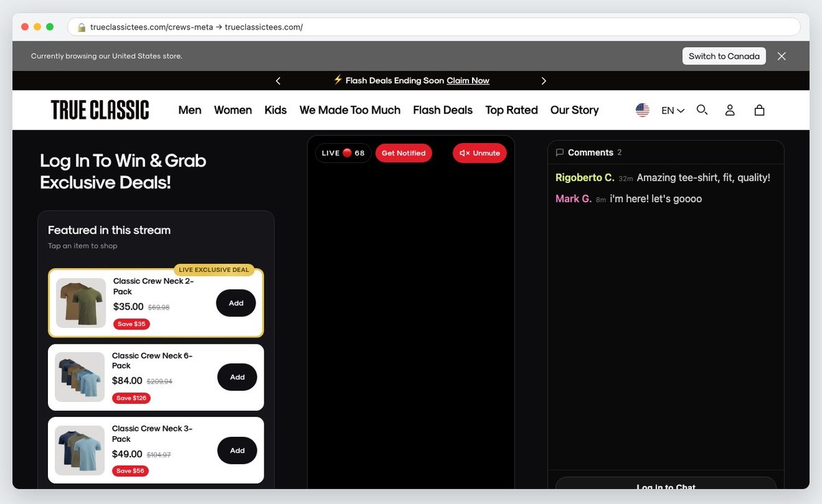Click the Log In to Chat button
The height and width of the screenshot is (504, 822).
click(666, 483)
